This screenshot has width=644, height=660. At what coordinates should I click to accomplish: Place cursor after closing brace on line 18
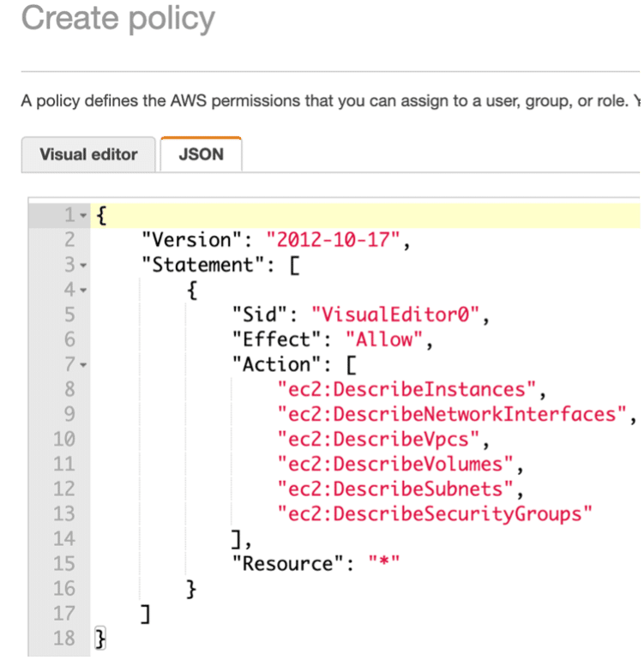(x=107, y=639)
